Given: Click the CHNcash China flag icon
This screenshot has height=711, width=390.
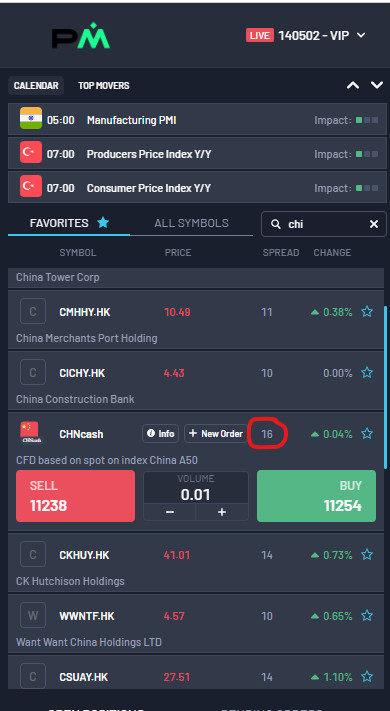Looking at the screenshot, I should click(30, 433).
